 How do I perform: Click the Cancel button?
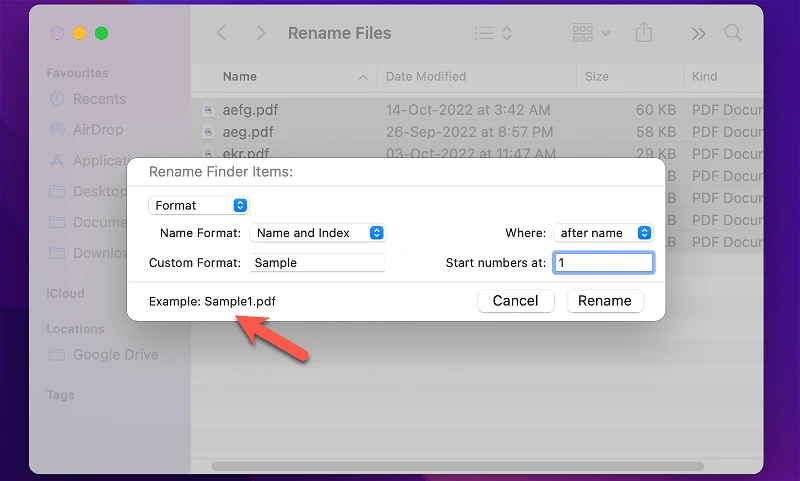pos(516,301)
